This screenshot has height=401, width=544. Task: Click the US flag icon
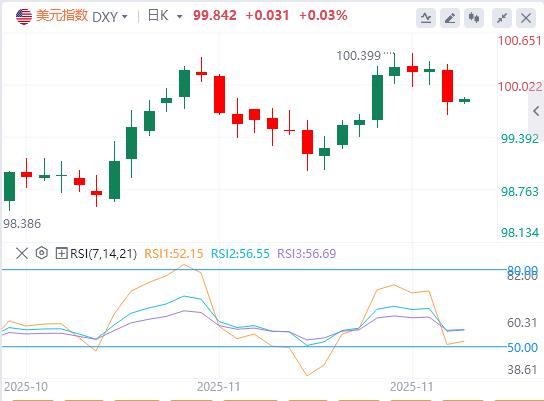(x=24, y=16)
